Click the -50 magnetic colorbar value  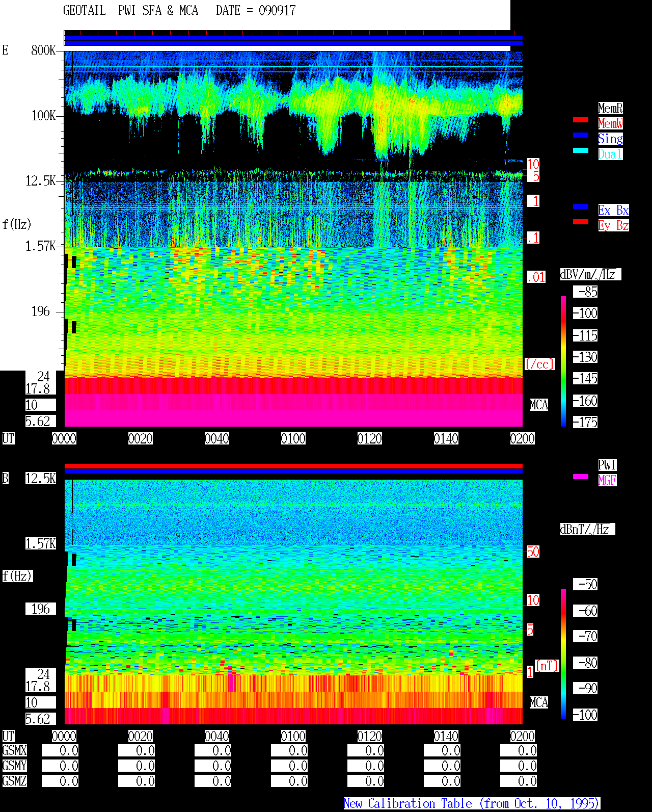[x=585, y=584]
